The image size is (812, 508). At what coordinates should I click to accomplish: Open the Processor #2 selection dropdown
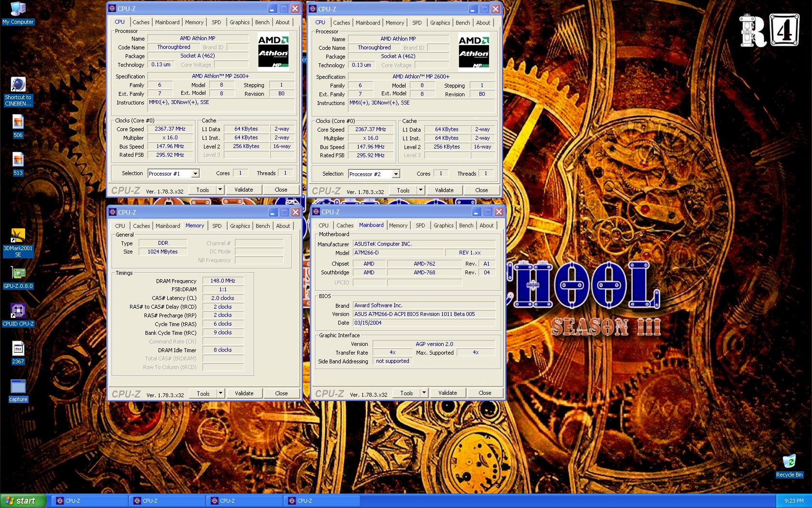point(396,174)
